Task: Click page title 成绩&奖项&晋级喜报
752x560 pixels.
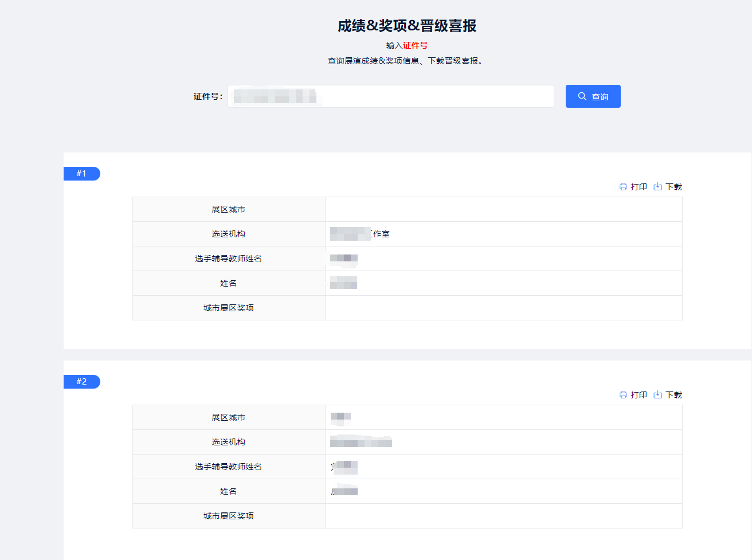Action: (x=407, y=26)
